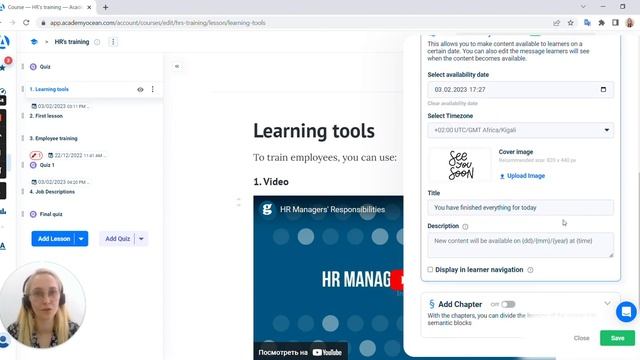This screenshot has height=360, width=640.
Task: Click the Description text area
Action: 520,245
